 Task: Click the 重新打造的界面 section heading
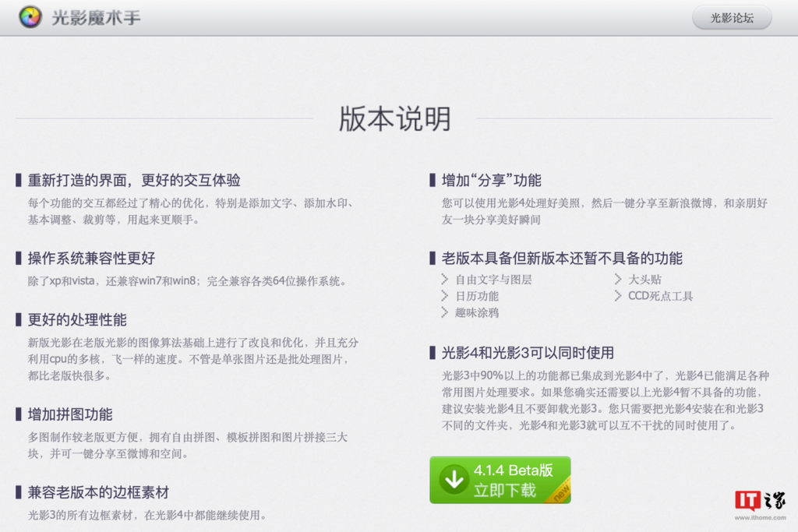click(132, 179)
